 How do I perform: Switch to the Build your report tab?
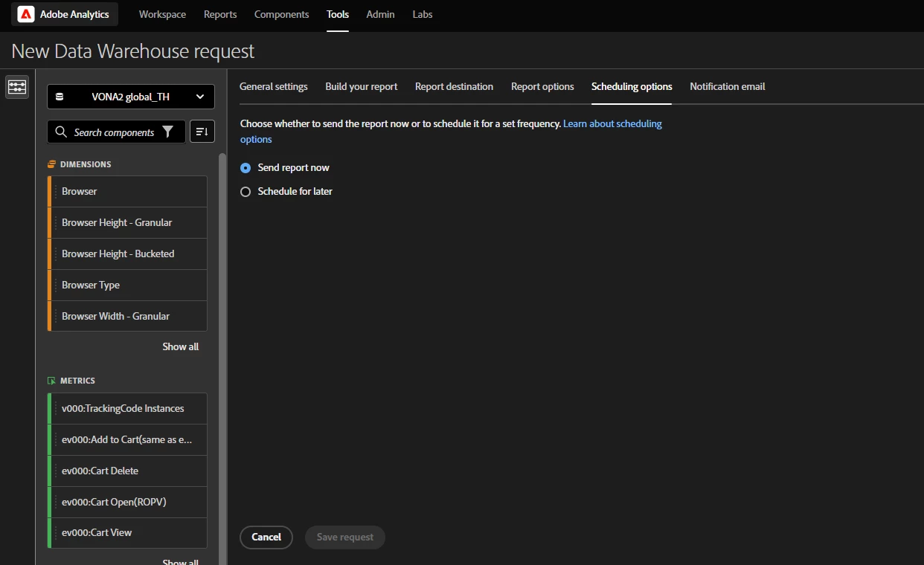click(x=362, y=86)
